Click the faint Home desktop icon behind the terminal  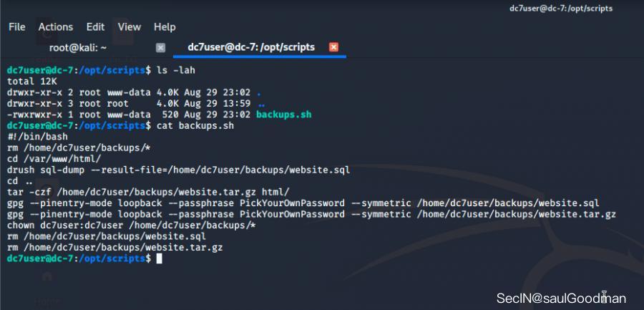point(47,276)
